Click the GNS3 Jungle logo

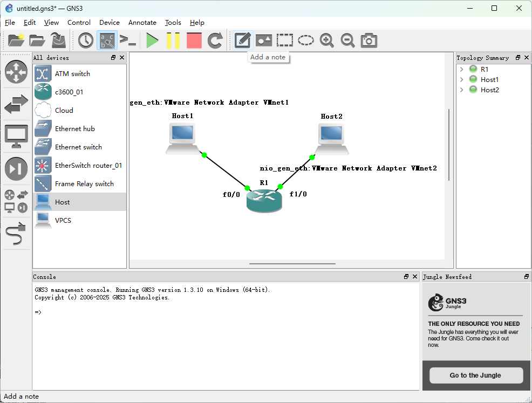pyautogui.click(x=447, y=302)
